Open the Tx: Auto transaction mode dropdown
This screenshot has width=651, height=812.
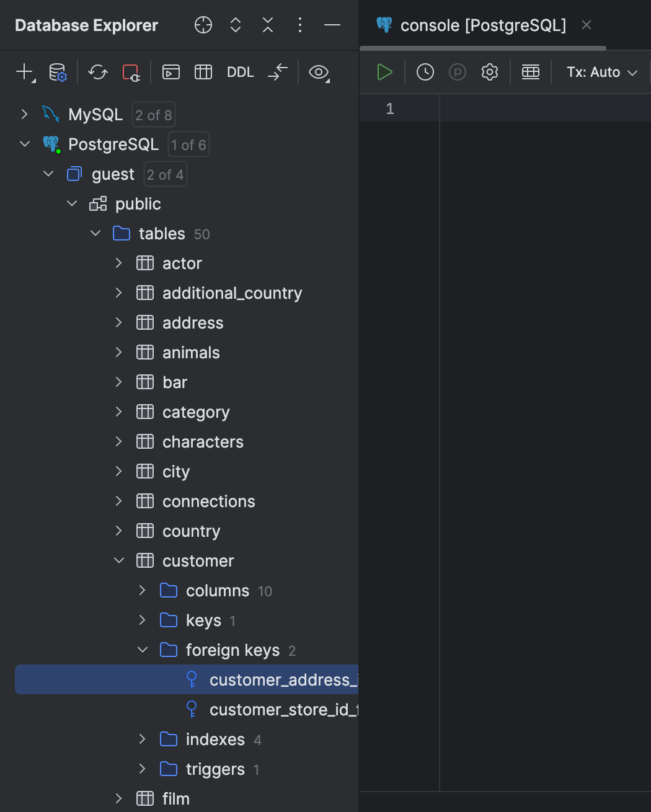(x=600, y=72)
